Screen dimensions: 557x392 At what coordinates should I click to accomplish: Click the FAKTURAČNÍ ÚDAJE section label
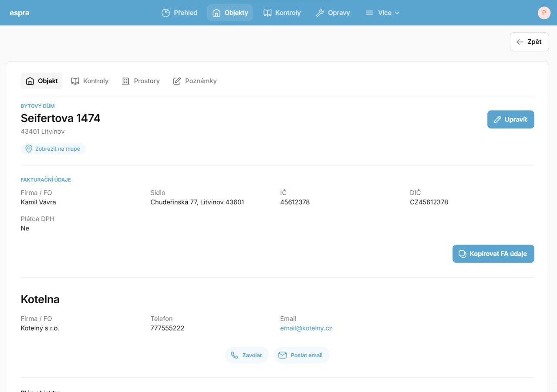point(46,179)
